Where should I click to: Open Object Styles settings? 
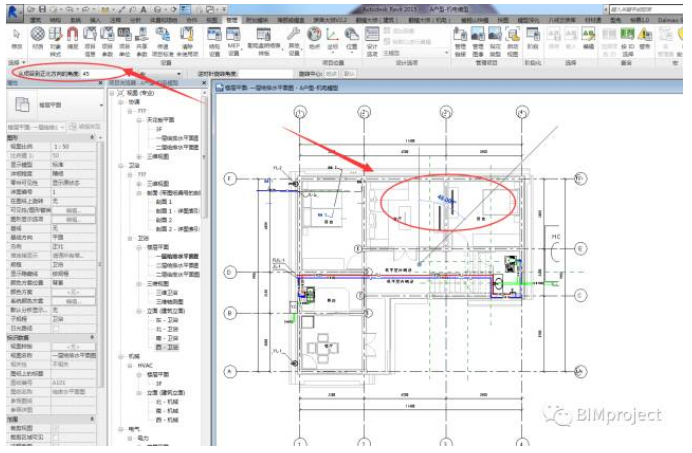[x=55, y=41]
